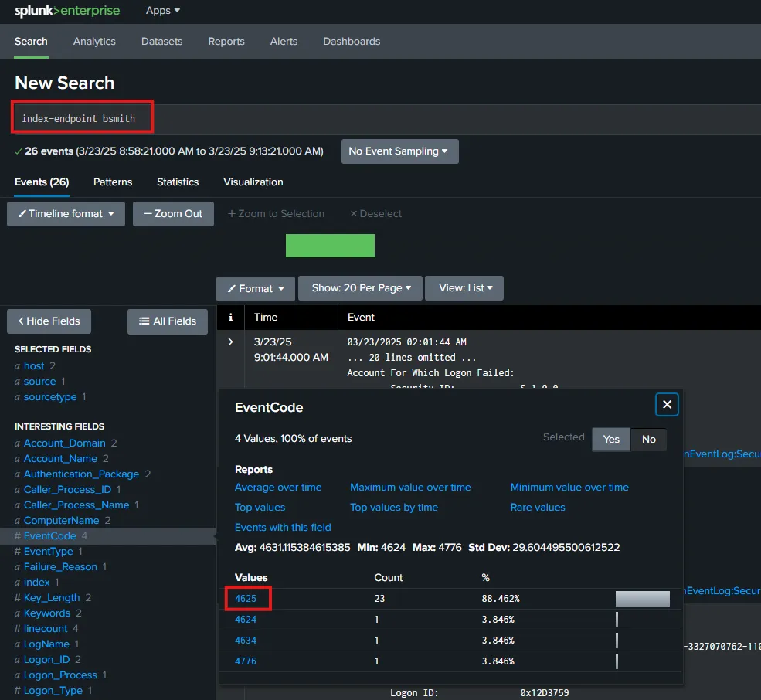
Task: Set Selected to Yes for EventCode
Action: point(611,439)
